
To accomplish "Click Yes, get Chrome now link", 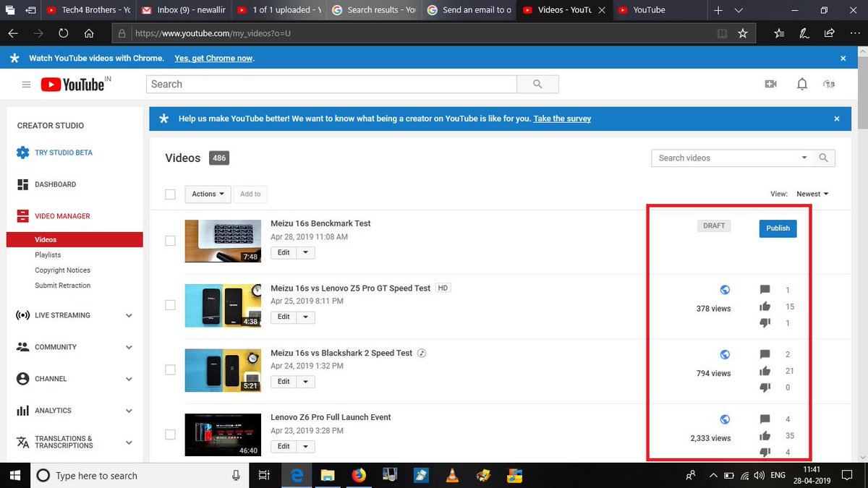I will click(214, 58).
